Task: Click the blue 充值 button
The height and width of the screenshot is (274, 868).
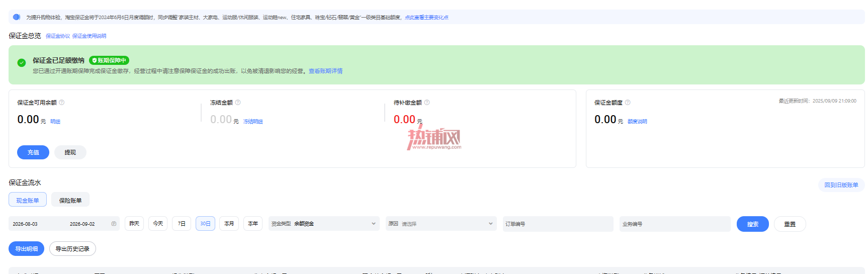Action: click(x=33, y=152)
